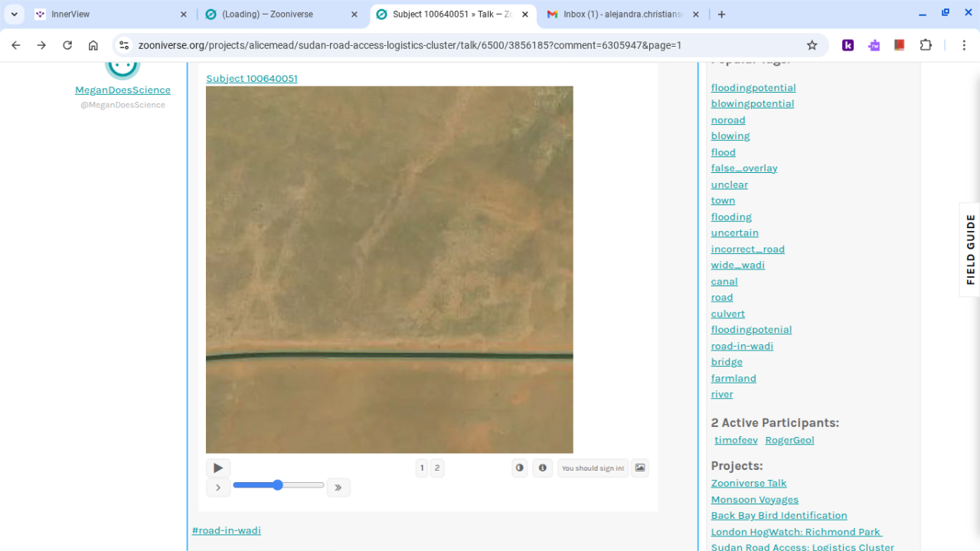Open the town tag
Screen dimensions: 980x551
click(x=724, y=200)
